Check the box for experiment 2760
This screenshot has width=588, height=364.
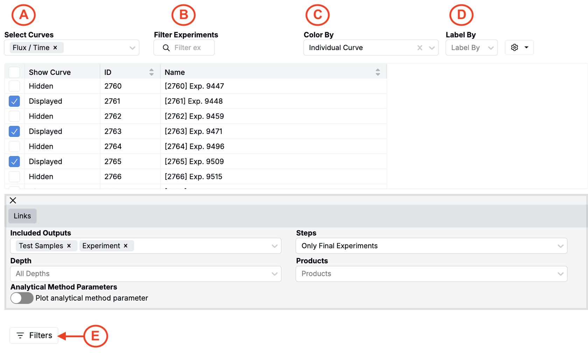tap(14, 86)
